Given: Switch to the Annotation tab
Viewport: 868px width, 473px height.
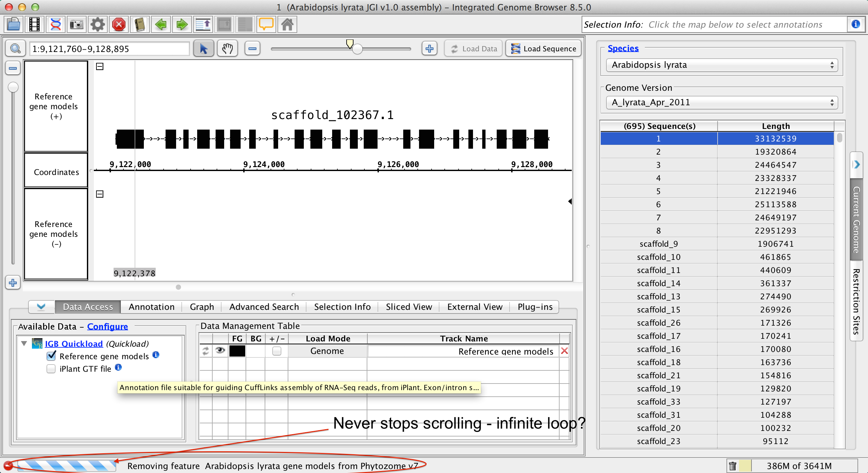Looking at the screenshot, I should click(151, 307).
